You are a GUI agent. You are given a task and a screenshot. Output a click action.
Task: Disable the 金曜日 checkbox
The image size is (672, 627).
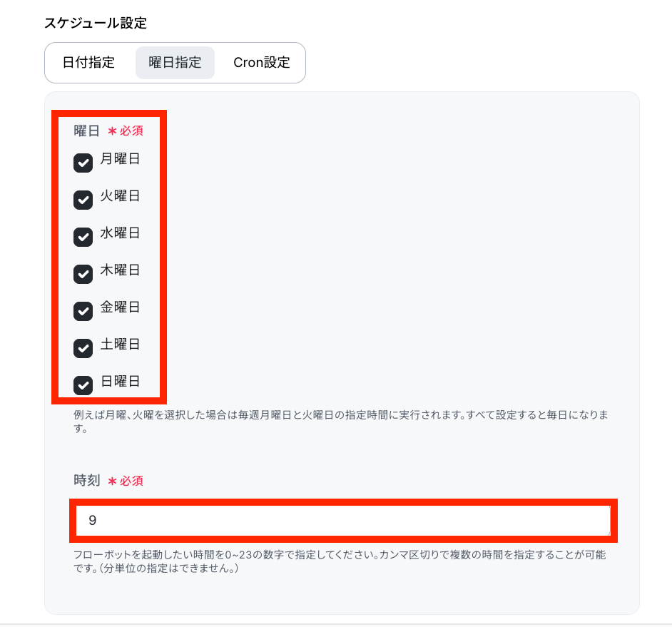pyautogui.click(x=83, y=311)
